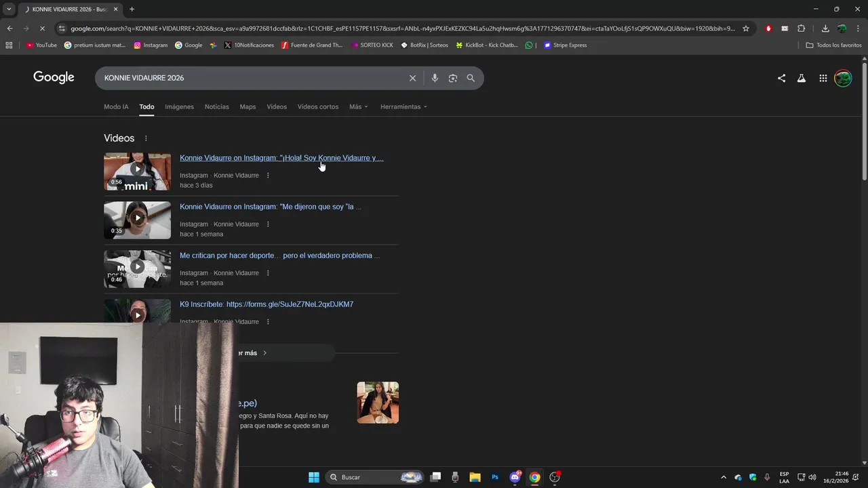Open Windows Start menu
868x488 pixels.
(314, 477)
